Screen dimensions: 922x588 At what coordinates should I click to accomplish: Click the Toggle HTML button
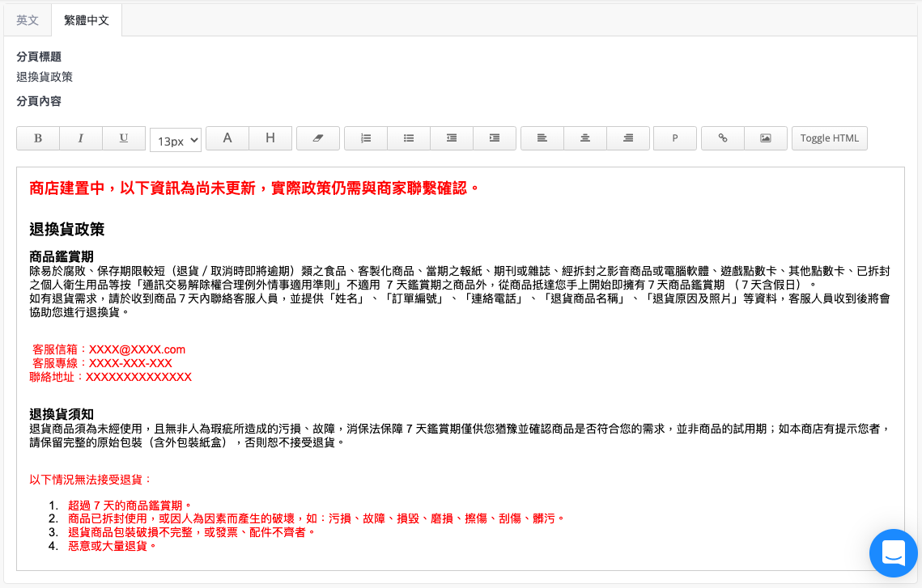click(829, 138)
